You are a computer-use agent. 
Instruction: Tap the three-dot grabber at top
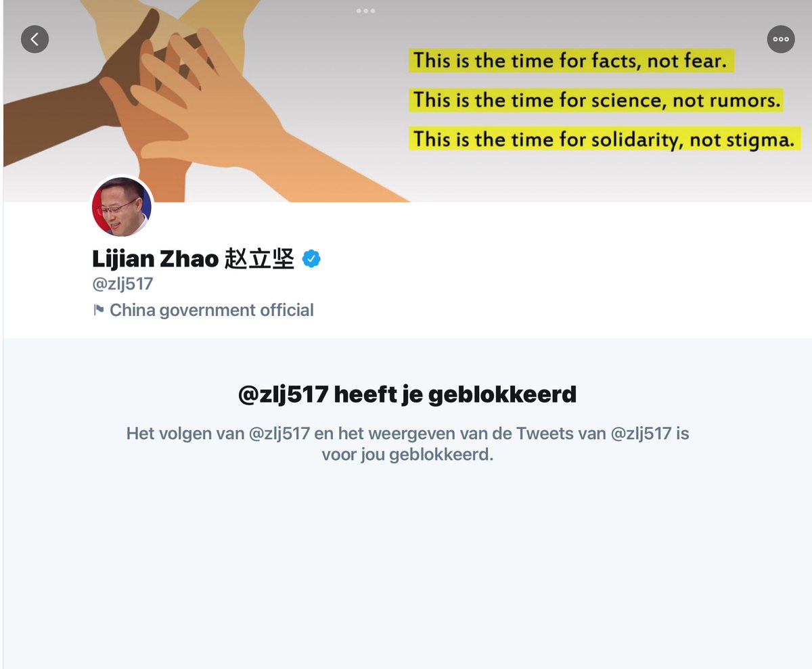click(x=365, y=11)
